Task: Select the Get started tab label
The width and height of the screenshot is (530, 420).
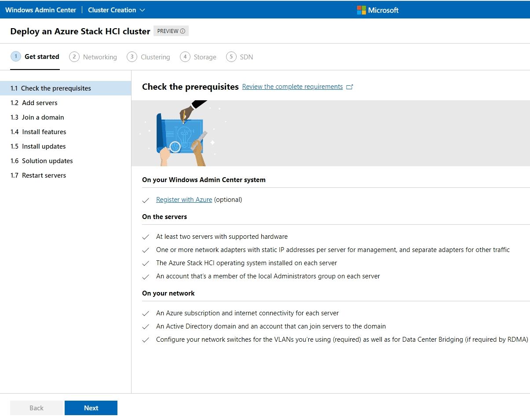Action: click(42, 57)
